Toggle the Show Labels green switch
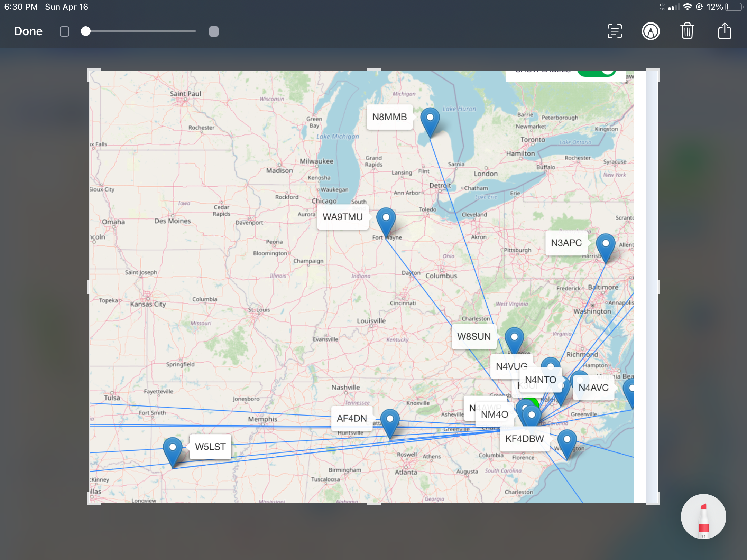The image size is (747, 560). 597,73
